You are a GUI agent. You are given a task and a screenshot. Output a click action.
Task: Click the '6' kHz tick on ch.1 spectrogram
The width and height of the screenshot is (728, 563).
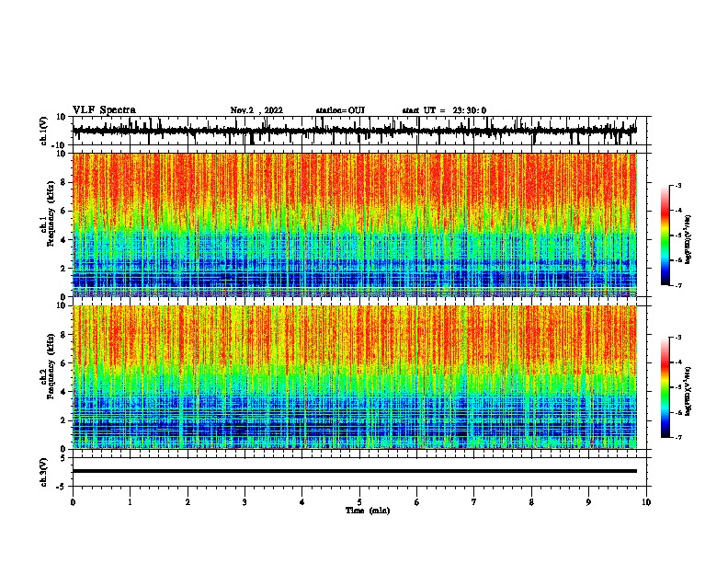click(x=63, y=211)
